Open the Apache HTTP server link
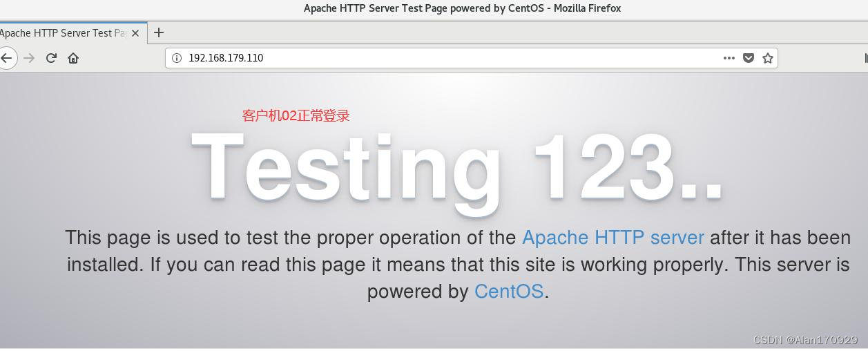 613,238
